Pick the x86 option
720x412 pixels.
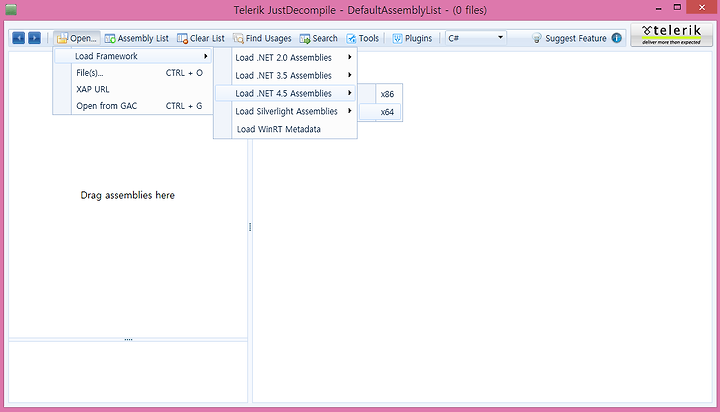coord(380,94)
